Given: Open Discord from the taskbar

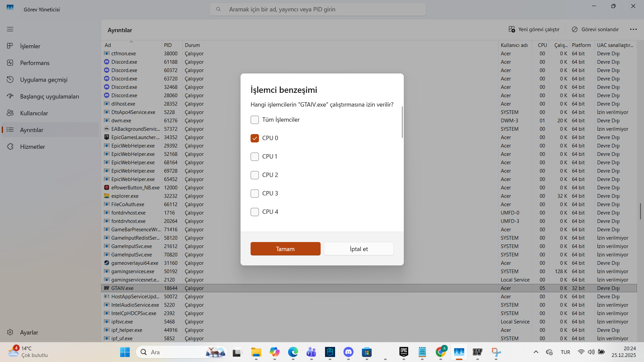Looking at the screenshot, I should click(x=348, y=352).
